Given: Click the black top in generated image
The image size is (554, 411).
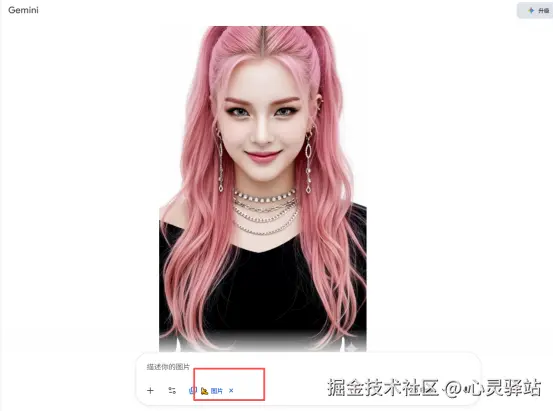Looking at the screenshot, I should point(263,286).
